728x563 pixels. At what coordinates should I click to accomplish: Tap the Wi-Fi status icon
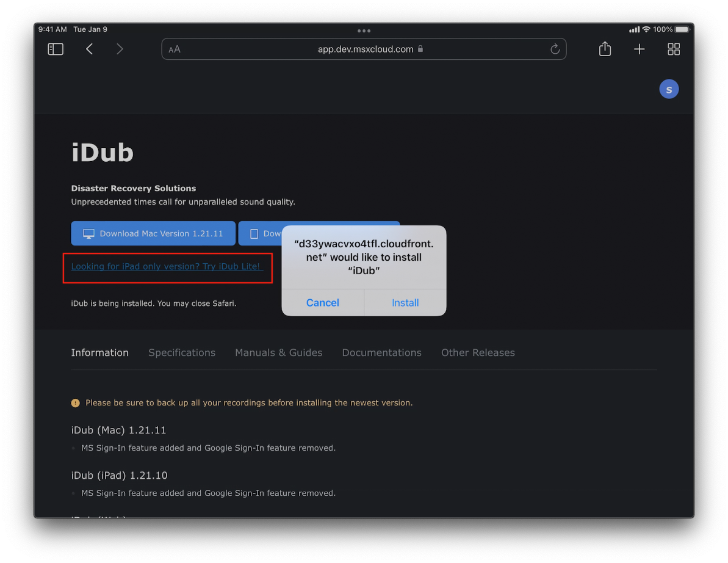646,29
